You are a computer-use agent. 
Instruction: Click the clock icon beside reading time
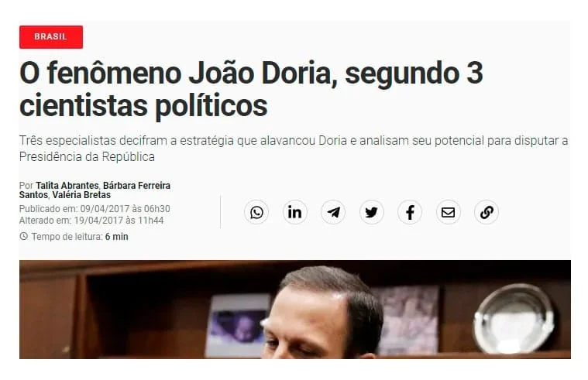click(23, 236)
